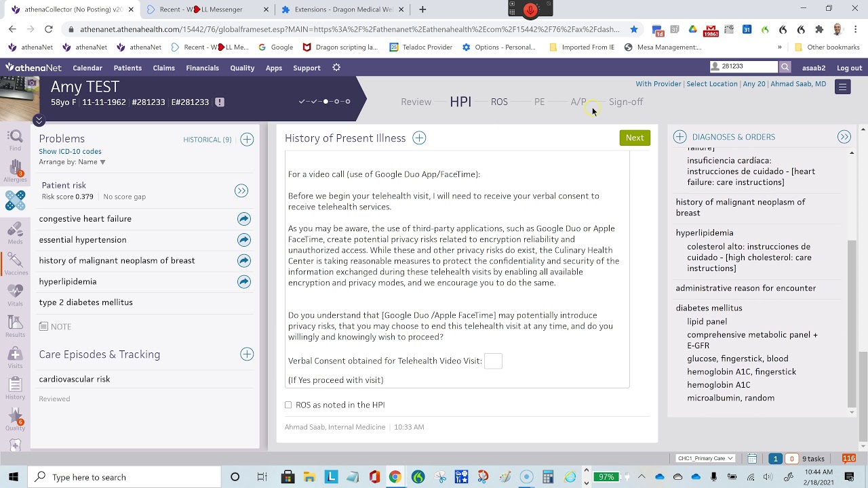Open the Patients menu

tap(127, 68)
